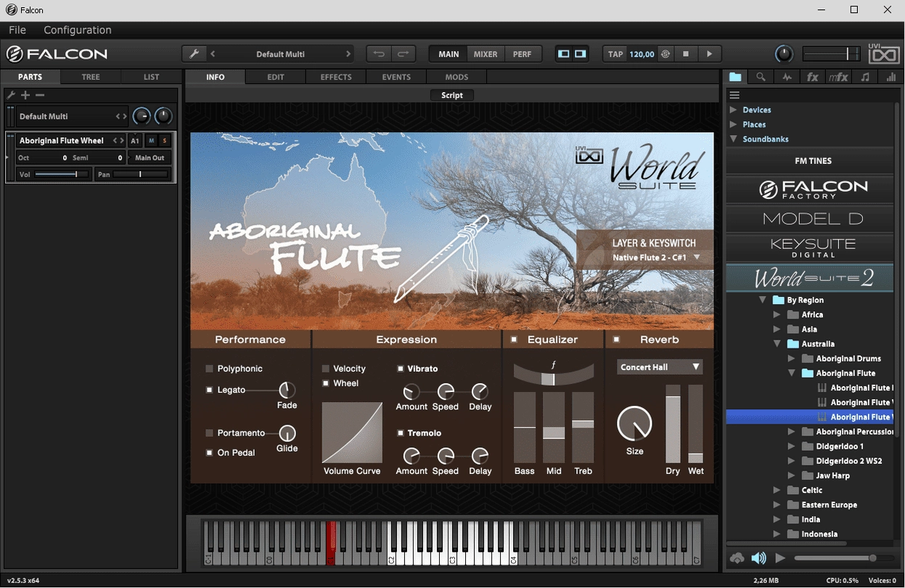
Task: Toggle the preview speaker icon
Action: coord(759,558)
